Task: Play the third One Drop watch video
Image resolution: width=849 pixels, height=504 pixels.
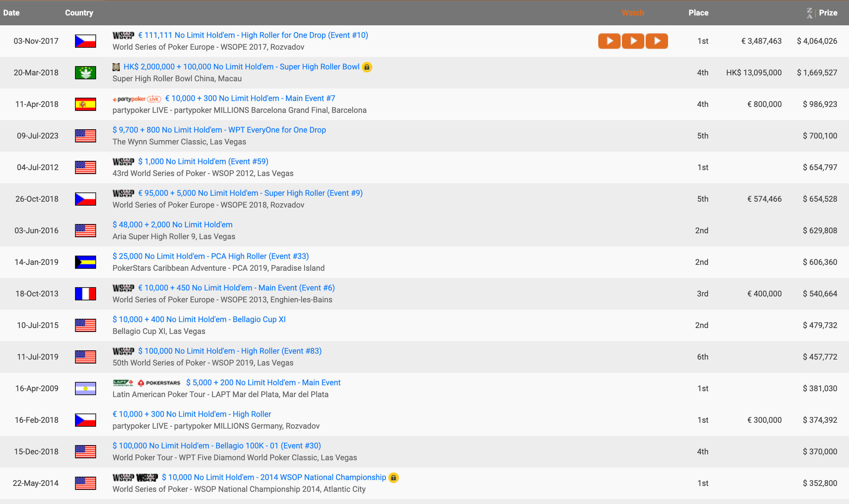Action: (656, 41)
